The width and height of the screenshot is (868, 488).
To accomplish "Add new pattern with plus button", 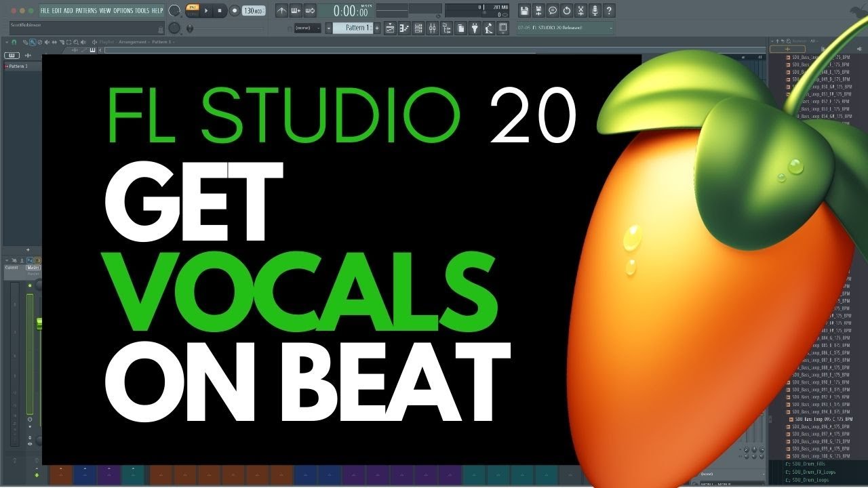I will point(377,28).
